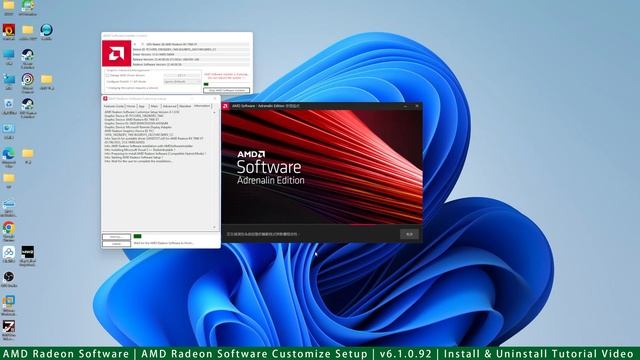
Task: Click the Adrenalin Edition splash banner
Action: 322,167
